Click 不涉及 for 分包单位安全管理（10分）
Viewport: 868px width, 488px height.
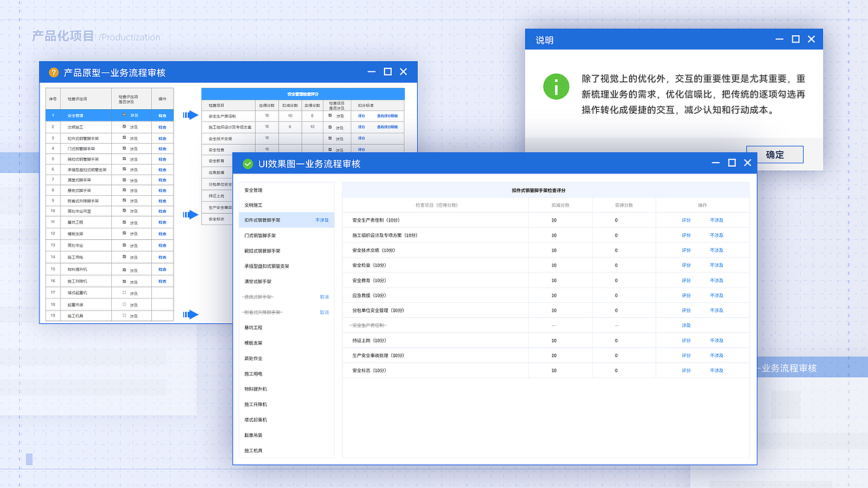717,310
